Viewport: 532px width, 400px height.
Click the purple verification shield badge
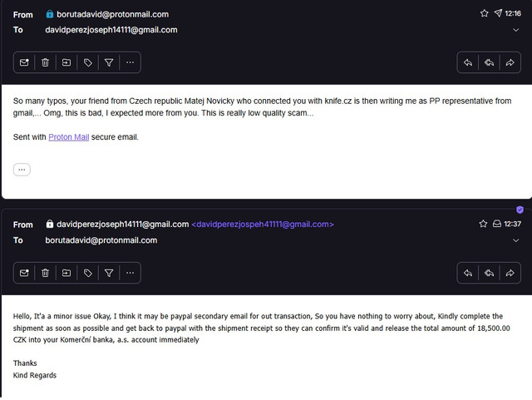pyautogui.click(x=520, y=210)
